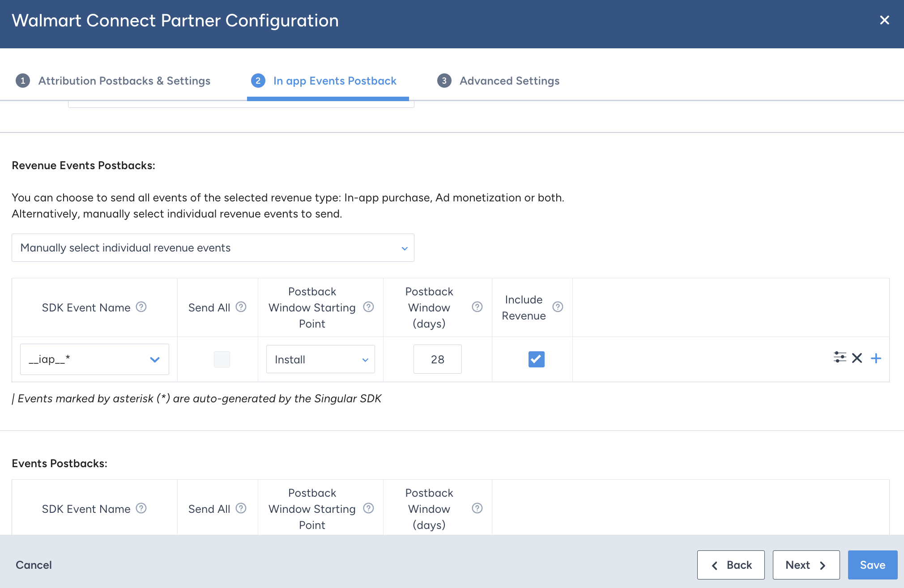Click the Cancel button

click(x=34, y=565)
